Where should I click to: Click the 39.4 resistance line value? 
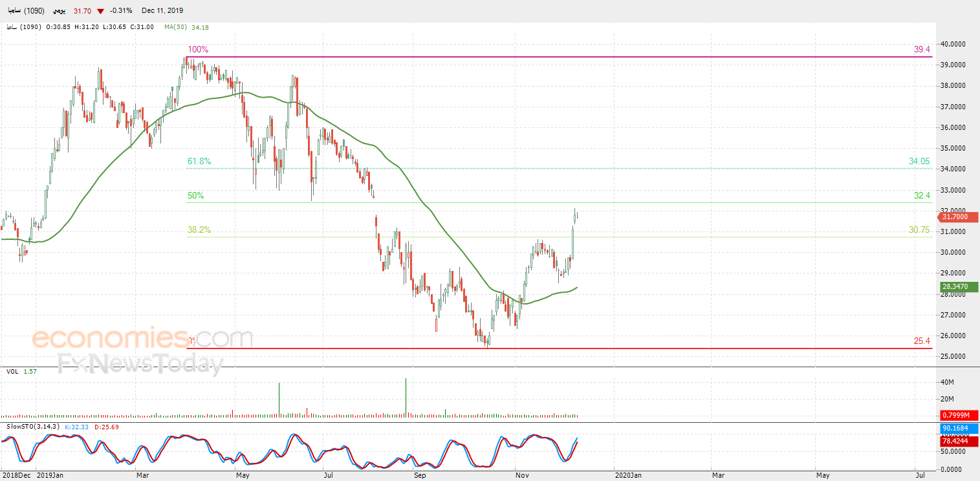[922, 49]
